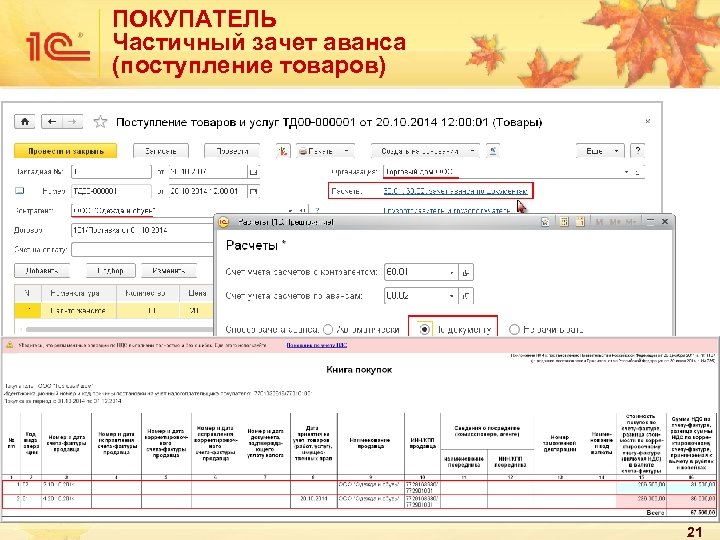Click first icon in Расчеты dialog title bar
The image size is (720, 540).
coord(545,222)
